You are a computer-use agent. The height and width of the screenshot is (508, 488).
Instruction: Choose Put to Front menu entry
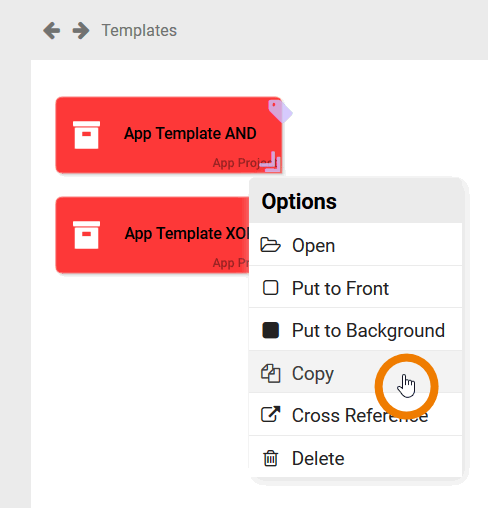pos(355,287)
